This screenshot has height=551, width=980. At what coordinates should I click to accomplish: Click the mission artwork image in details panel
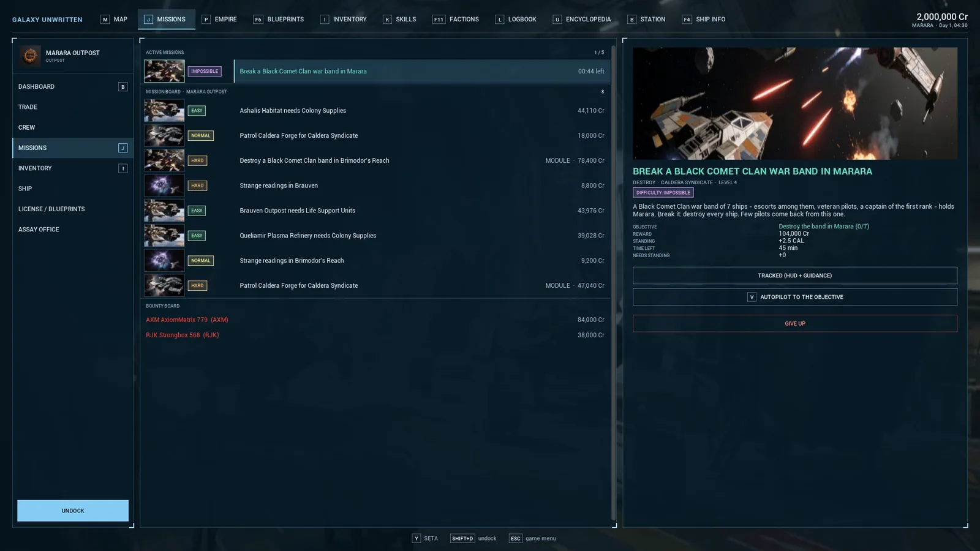pyautogui.click(x=795, y=103)
